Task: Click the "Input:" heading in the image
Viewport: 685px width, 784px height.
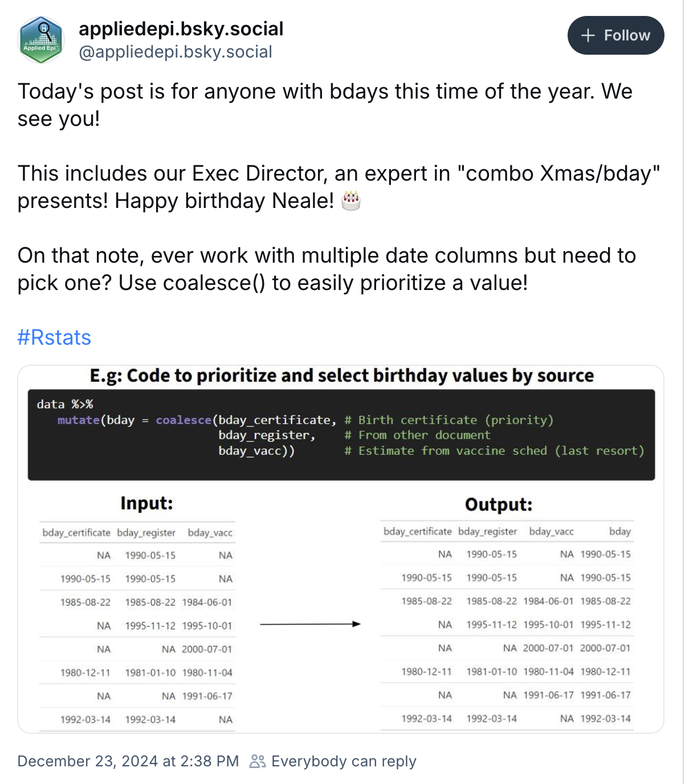Action: pos(146,503)
